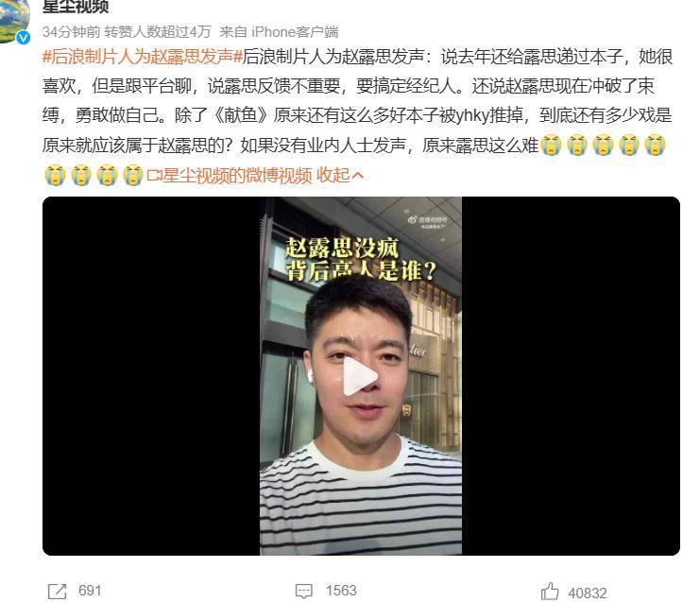Like the post with the thumbs-up icon
The height and width of the screenshot is (602, 700).
pyautogui.click(x=550, y=591)
